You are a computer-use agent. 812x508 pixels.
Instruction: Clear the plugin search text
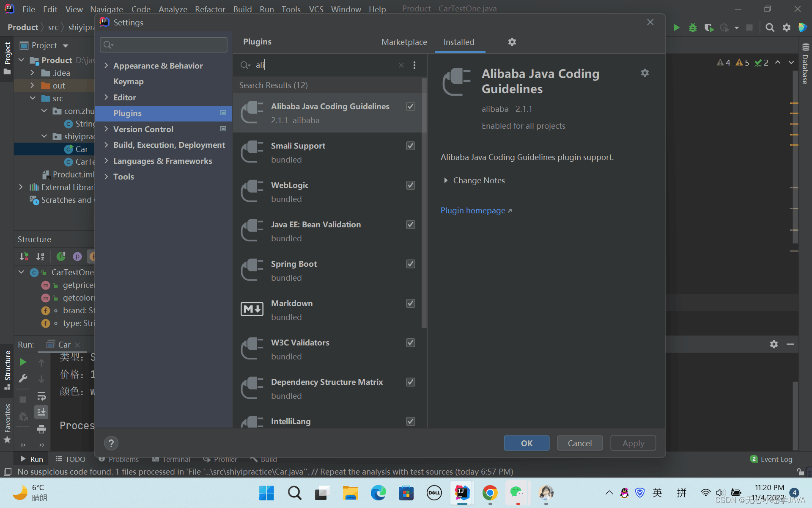click(401, 65)
